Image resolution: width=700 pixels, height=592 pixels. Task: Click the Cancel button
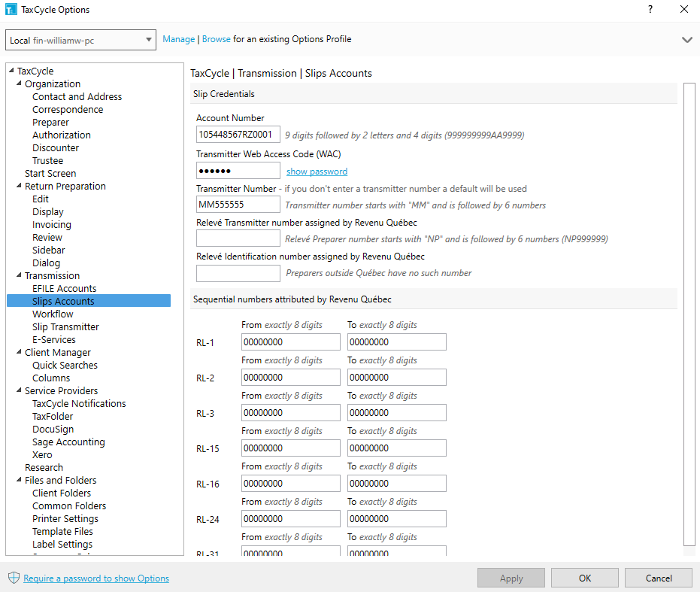coord(659,578)
